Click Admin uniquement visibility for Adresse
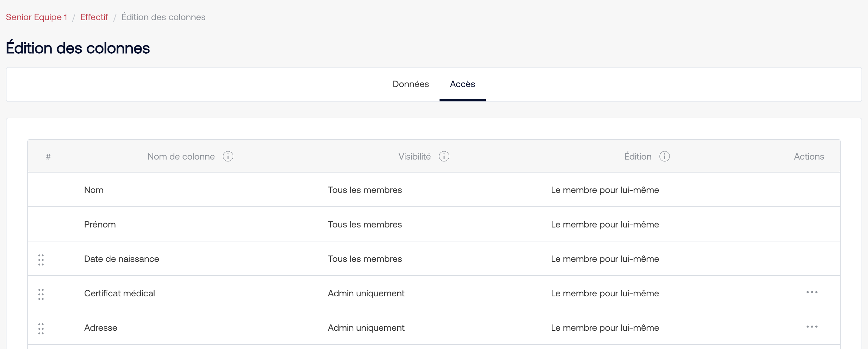Image resolution: width=868 pixels, height=349 pixels. tap(366, 328)
